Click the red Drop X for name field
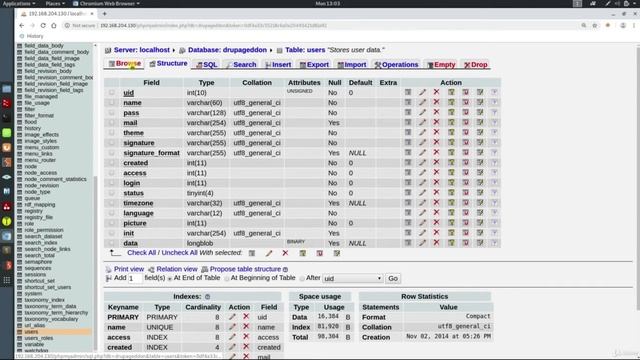Image resolution: width=640 pixels, height=360 pixels. pos(436,102)
